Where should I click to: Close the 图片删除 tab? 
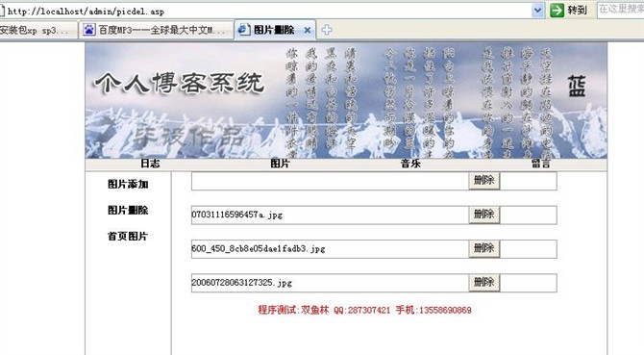(307, 30)
